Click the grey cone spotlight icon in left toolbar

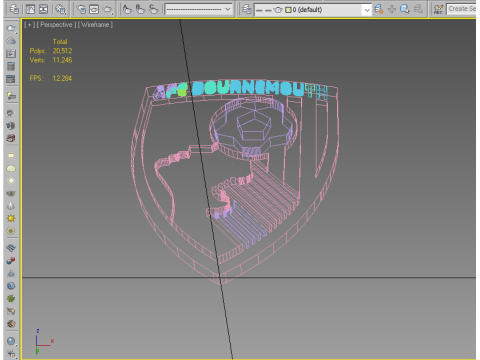11,206
